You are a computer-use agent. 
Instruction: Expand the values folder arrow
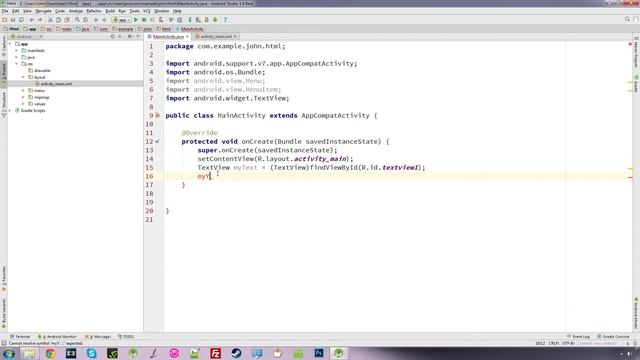24,104
